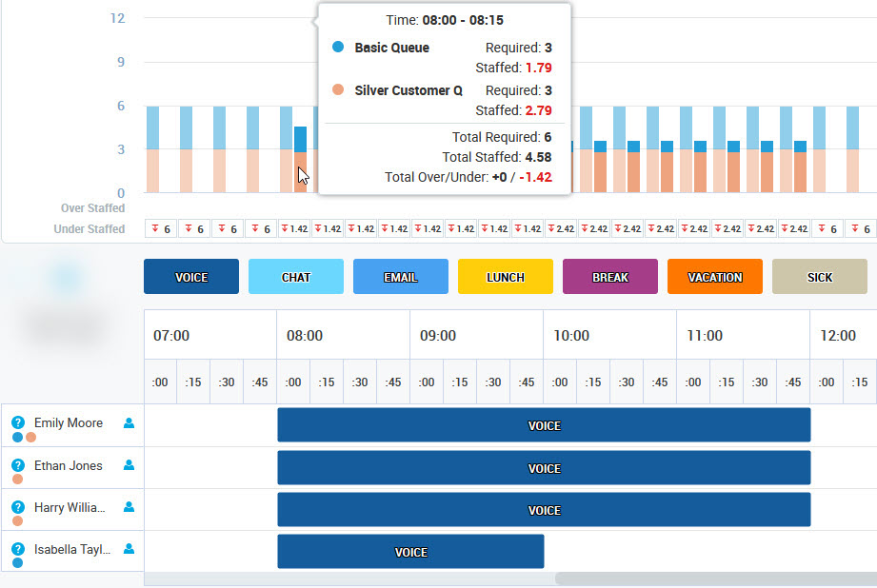
Task: Select the SICK activity button
Action: tap(819, 277)
